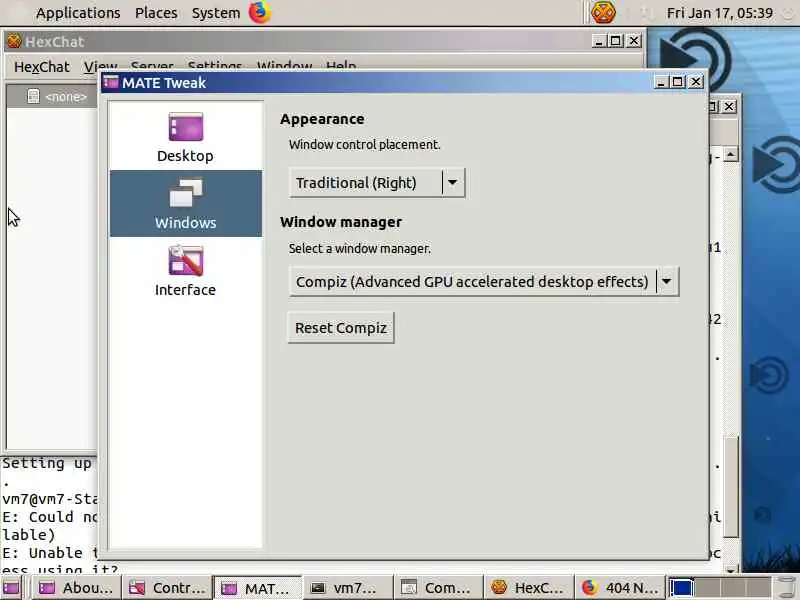Select the first workspace in the switcher

coord(682,588)
